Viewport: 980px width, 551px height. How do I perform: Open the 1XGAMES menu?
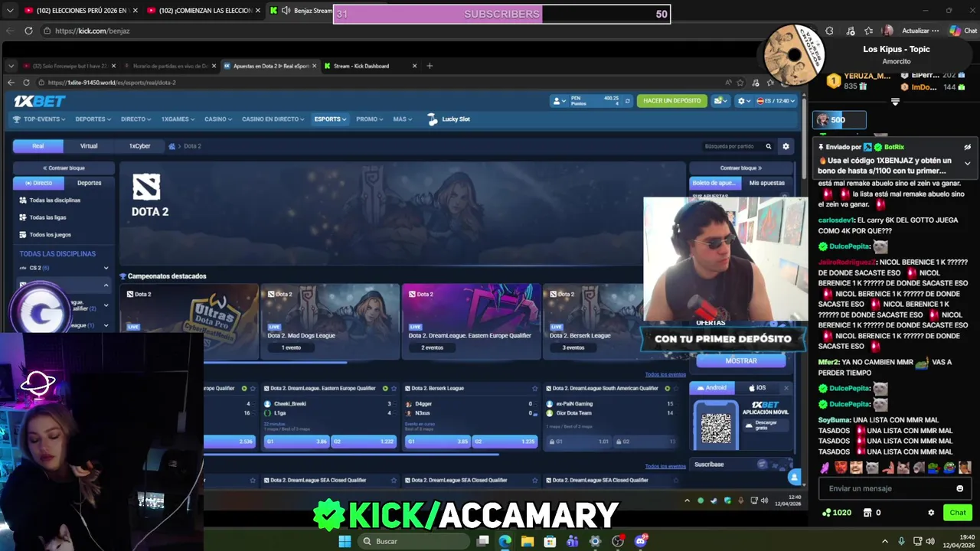[x=178, y=119]
